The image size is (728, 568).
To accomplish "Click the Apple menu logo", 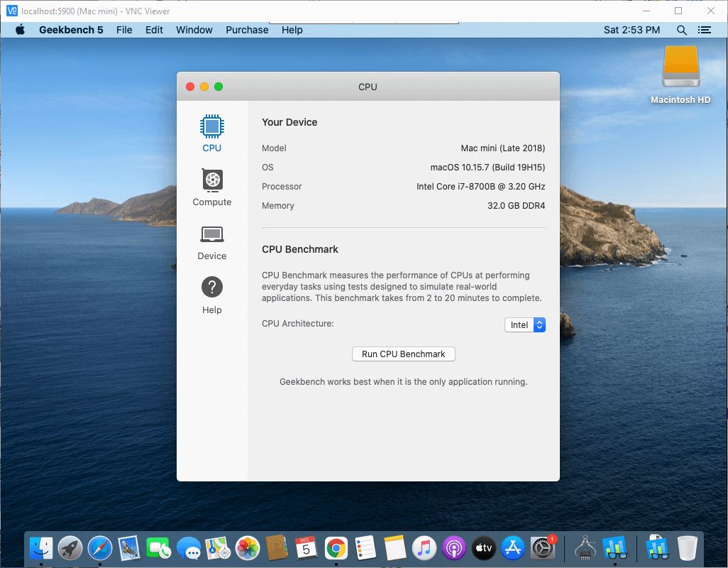I will (20, 30).
